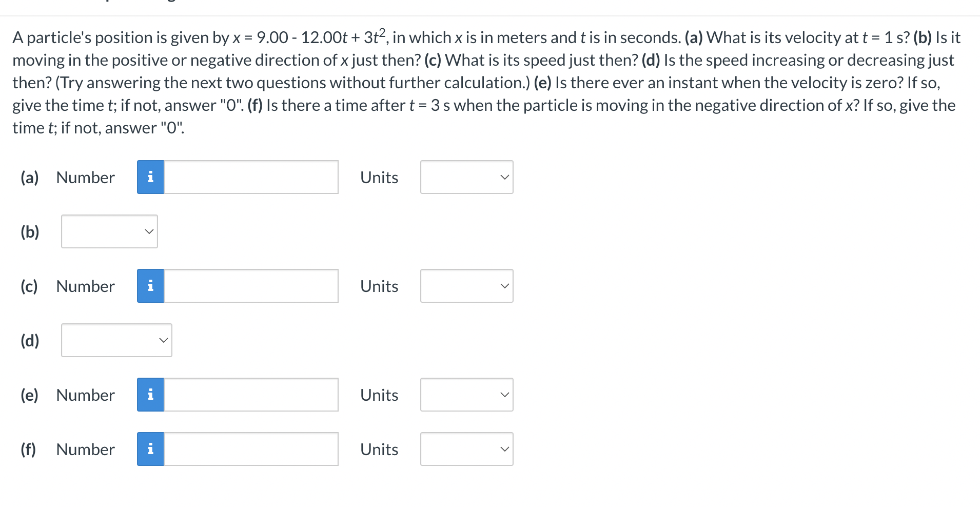Viewport: 980px width, 507px height.
Task: Click the Number input for part (f)
Action: [250, 449]
